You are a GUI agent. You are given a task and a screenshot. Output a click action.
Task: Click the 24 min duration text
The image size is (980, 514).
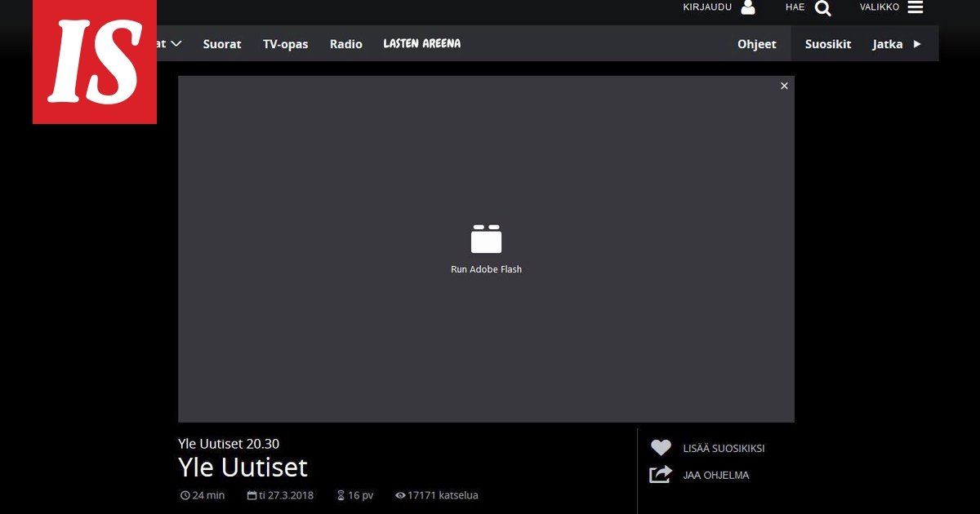pyautogui.click(x=208, y=495)
